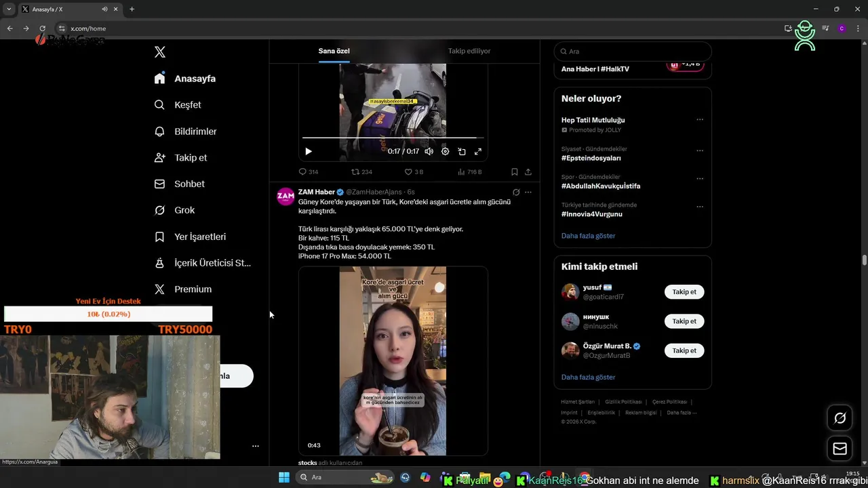Open the floating messages envelope button
The width and height of the screenshot is (868, 488).
[x=840, y=449]
